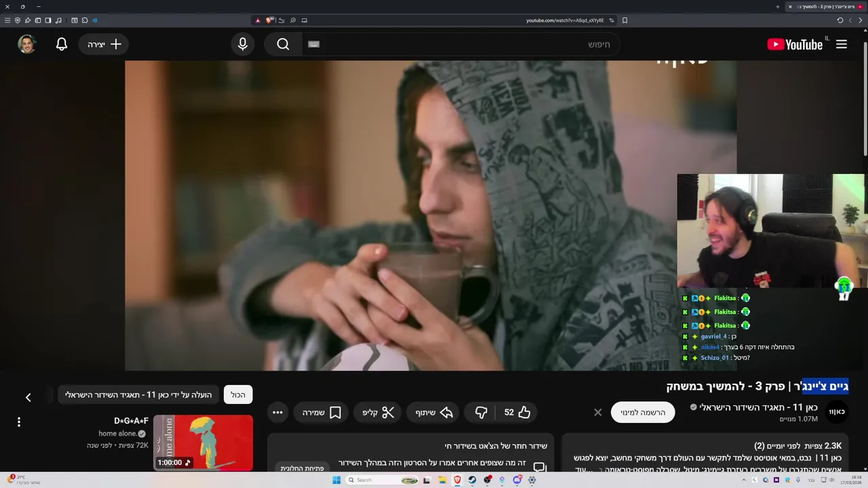The width and height of the screenshot is (868, 488).
Task: Open chat replay (פתיחת החלונית) button
Action: pos(302,468)
